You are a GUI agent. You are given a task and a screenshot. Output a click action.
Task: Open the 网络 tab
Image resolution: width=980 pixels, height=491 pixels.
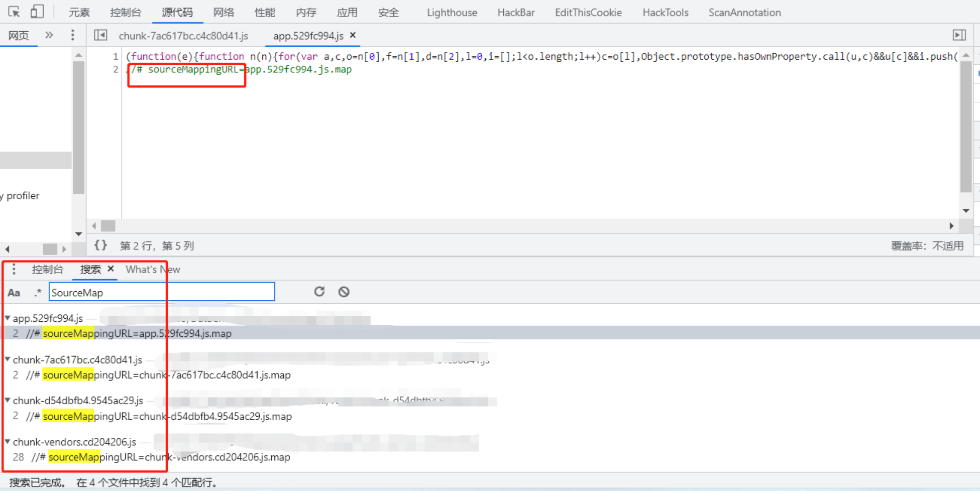[x=224, y=13]
